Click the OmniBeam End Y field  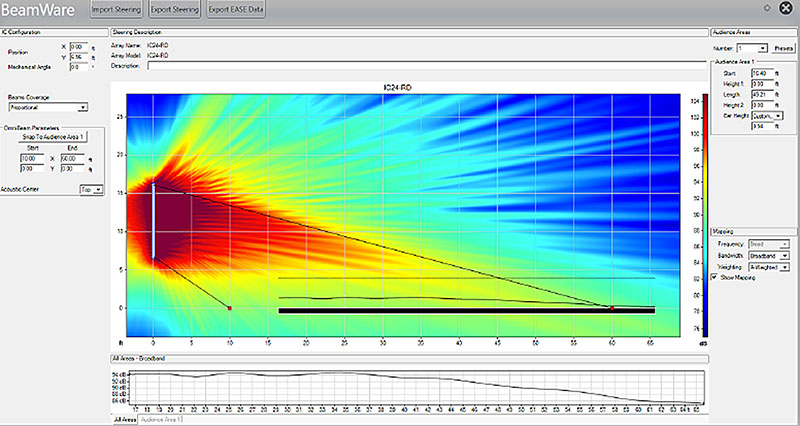[x=72, y=168]
